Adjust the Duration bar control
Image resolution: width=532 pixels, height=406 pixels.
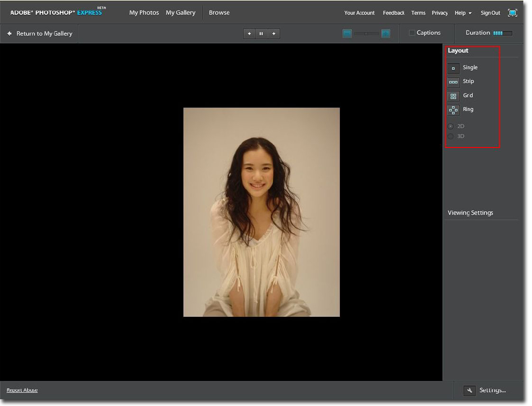(x=503, y=33)
